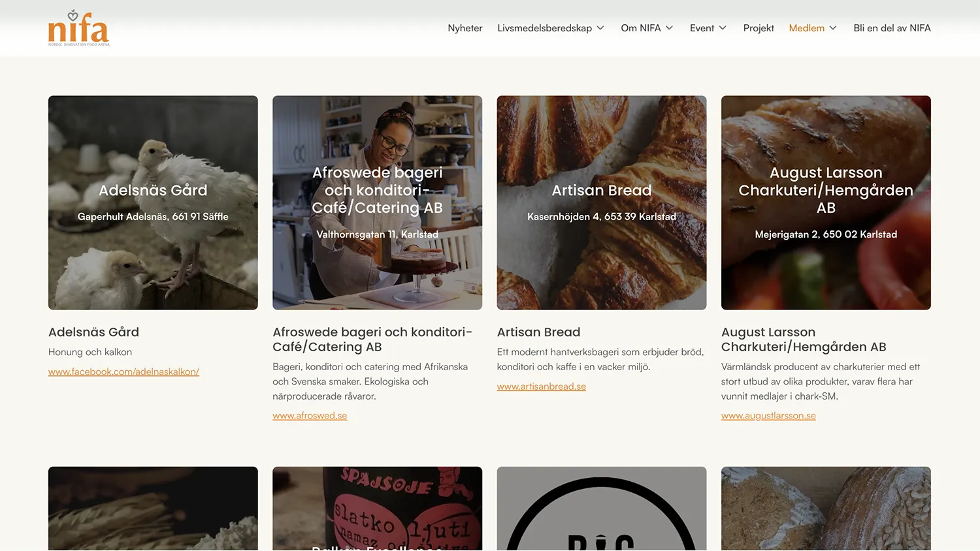Image resolution: width=980 pixels, height=551 pixels.
Task: Open the black circle logo card
Action: click(602, 509)
